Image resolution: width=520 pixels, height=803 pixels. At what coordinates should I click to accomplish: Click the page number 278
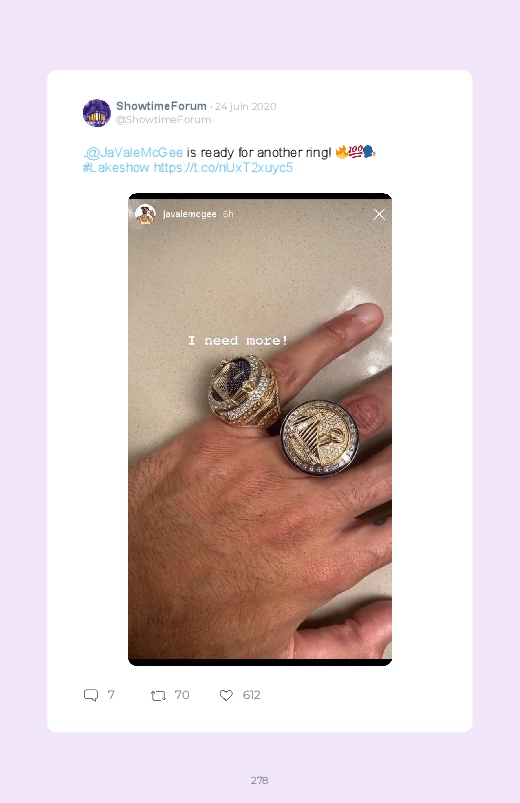point(260,780)
